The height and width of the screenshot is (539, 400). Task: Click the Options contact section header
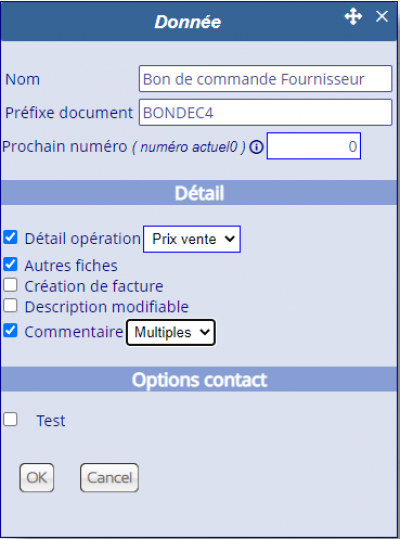(199, 380)
